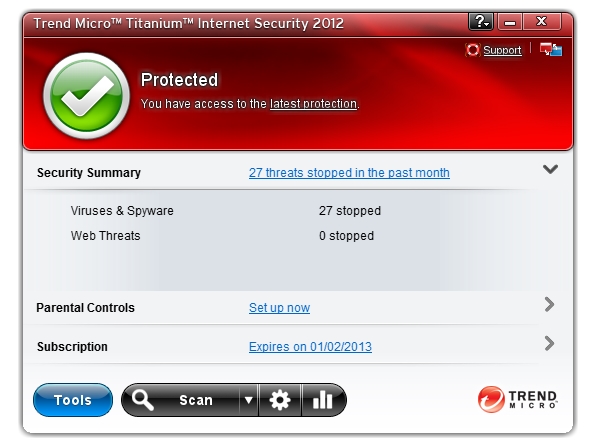This screenshot has width=596, height=447.
Task: Click the magnifying glass scan icon
Action: [143, 400]
